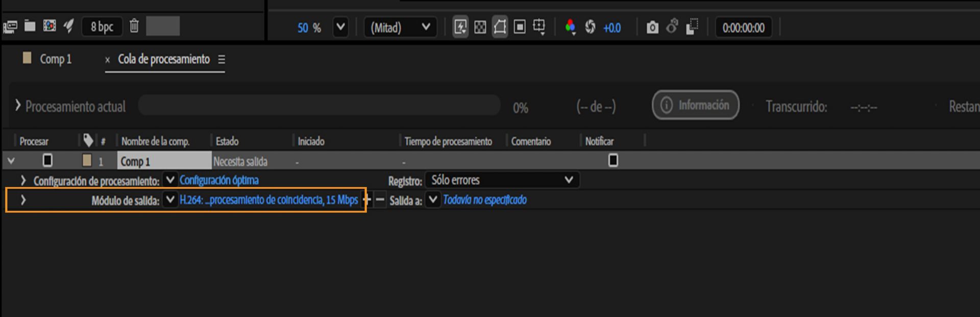This screenshot has height=317, width=980.
Task: Open the Configuración óptima render settings link
Action: point(219,180)
